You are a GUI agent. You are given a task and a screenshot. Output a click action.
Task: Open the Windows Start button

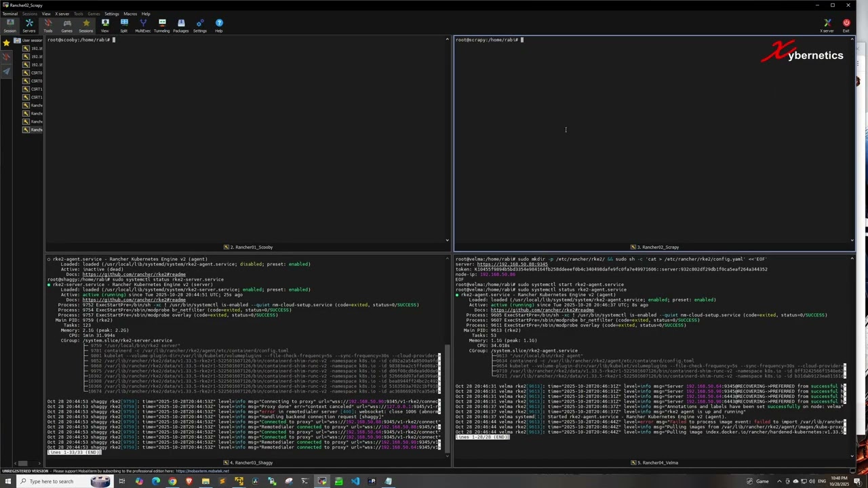click(x=7, y=481)
